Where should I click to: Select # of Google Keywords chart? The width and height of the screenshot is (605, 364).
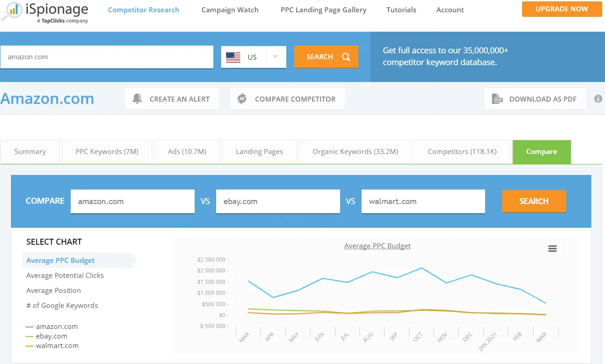click(x=62, y=306)
